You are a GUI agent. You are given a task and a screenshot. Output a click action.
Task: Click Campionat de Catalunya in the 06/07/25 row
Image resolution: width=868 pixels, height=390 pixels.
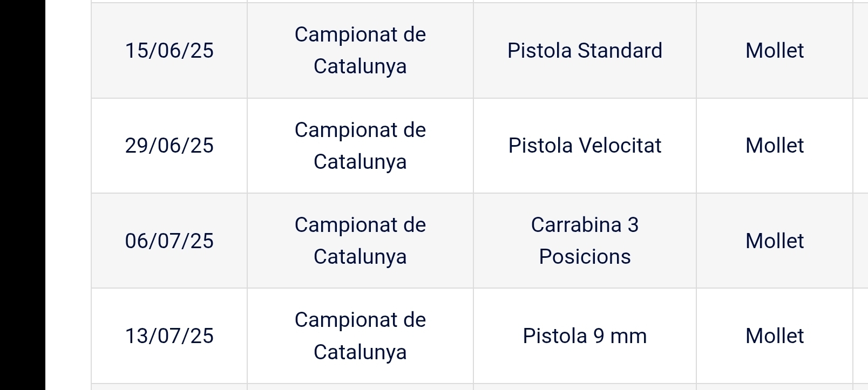360,241
